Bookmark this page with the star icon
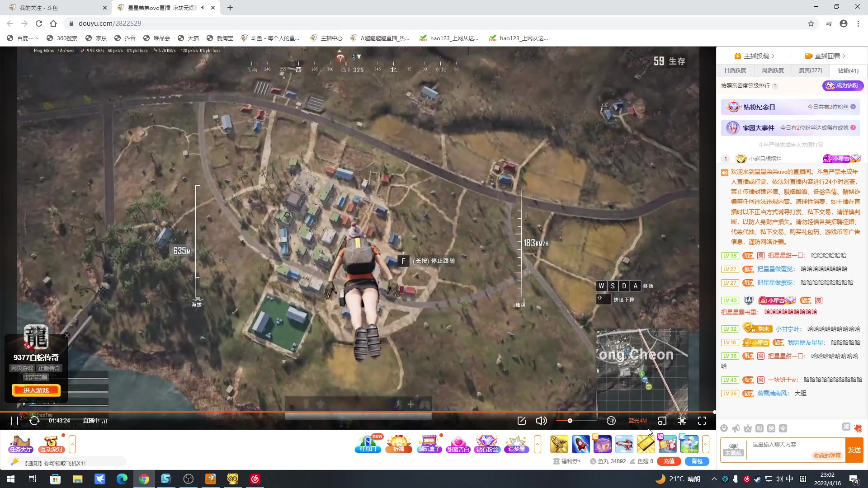 (811, 23)
